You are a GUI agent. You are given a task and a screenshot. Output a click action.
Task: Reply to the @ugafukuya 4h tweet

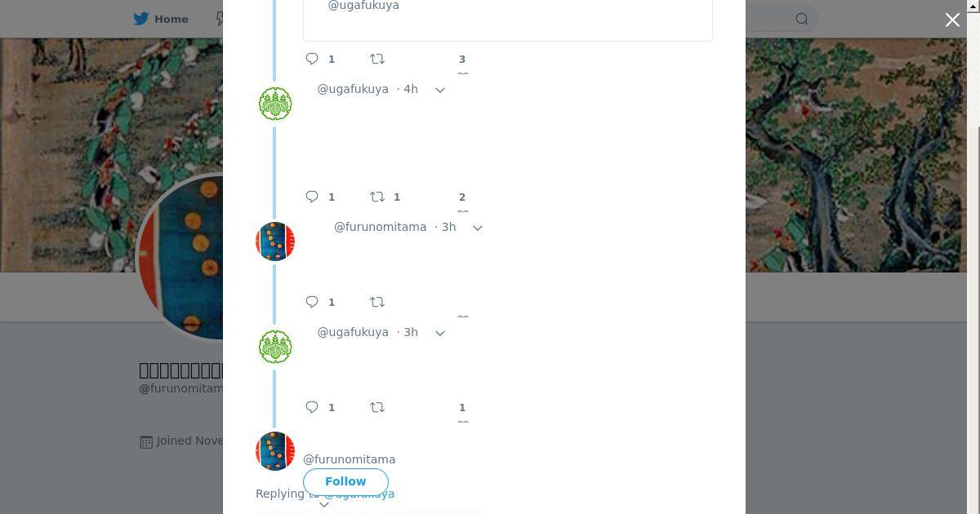pos(312,197)
